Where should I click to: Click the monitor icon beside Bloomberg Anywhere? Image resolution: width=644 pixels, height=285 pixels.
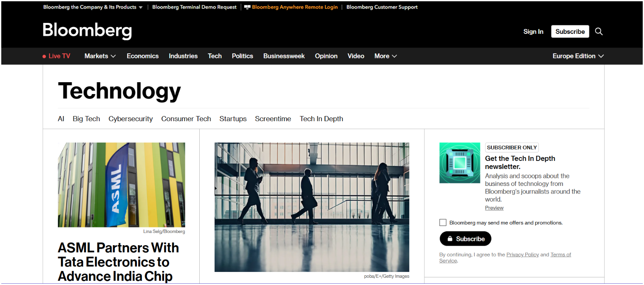coord(247,7)
